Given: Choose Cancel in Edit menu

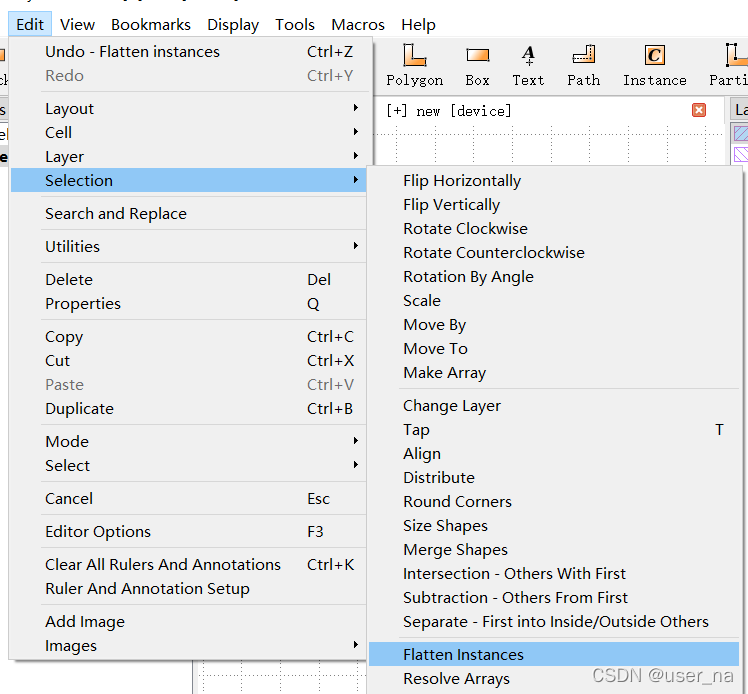Looking at the screenshot, I should [188, 498].
